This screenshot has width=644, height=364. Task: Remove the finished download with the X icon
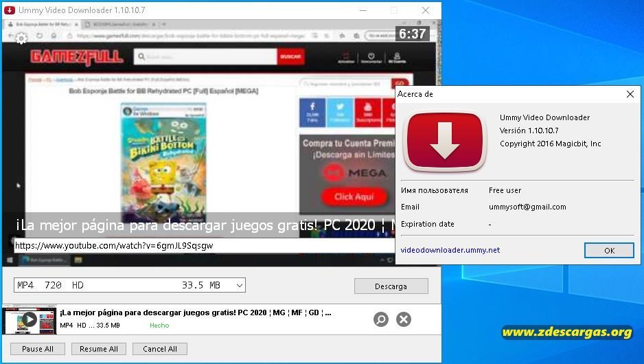[404, 319]
